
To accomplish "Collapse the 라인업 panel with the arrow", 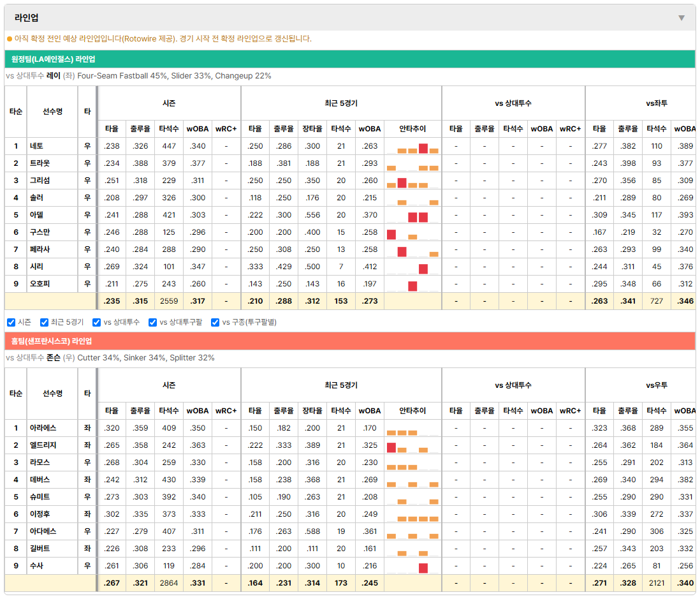I will point(682,18).
